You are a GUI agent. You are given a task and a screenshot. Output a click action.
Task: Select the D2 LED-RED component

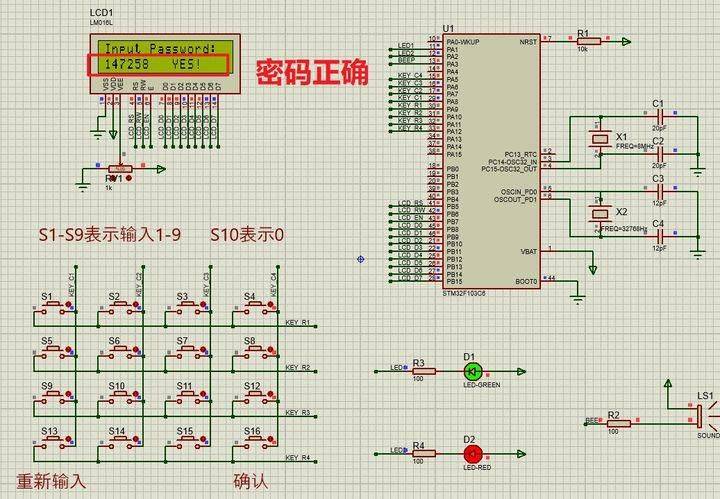tap(473, 454)
